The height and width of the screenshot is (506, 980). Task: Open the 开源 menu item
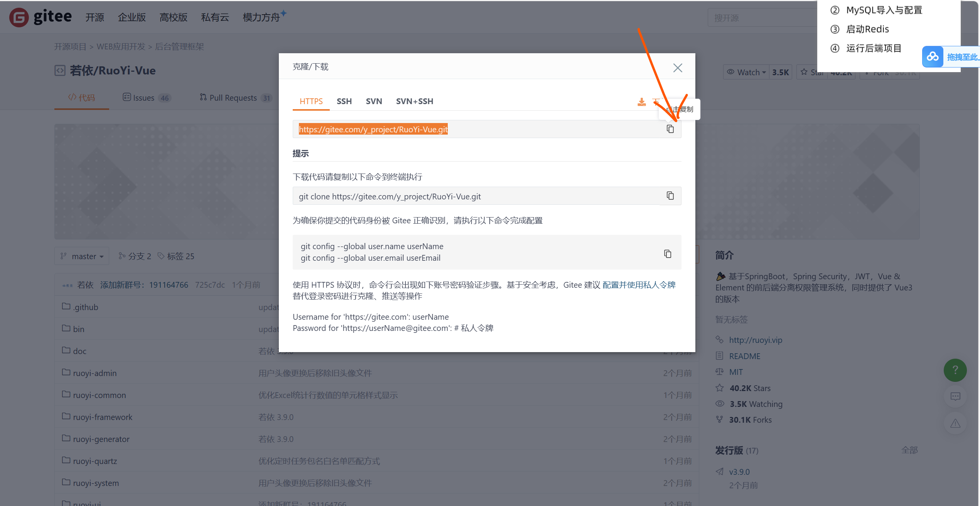point(95,17)
